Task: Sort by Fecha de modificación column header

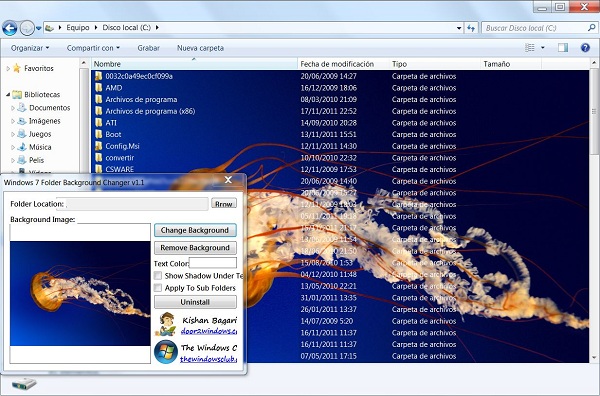Action: click(x=343, y=64)
